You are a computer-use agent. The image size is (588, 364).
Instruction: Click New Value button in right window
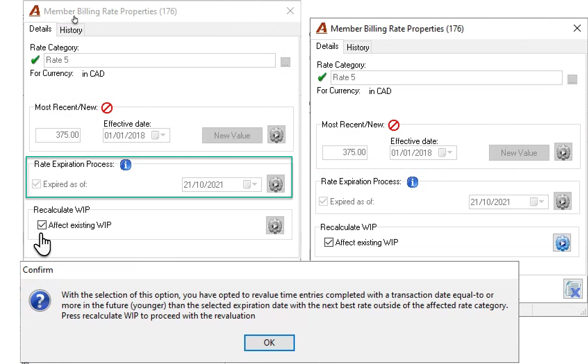(519, 153)
